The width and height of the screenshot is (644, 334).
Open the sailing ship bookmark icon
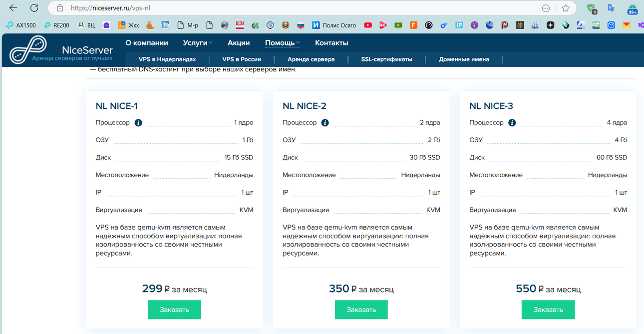535,25
